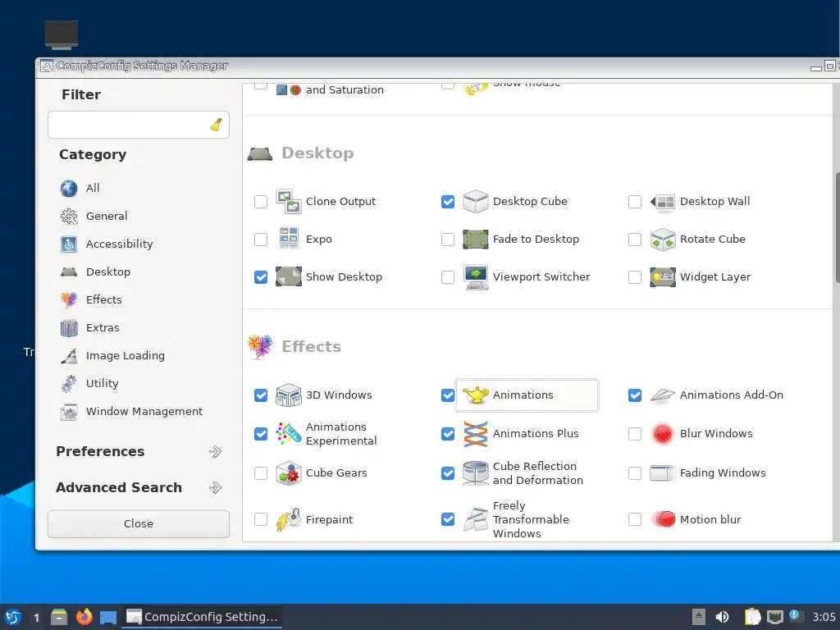Disable the Show Desktop checkbox
Image resolution: width=840 pixels, height=630 pixels.
coord(261,277)
